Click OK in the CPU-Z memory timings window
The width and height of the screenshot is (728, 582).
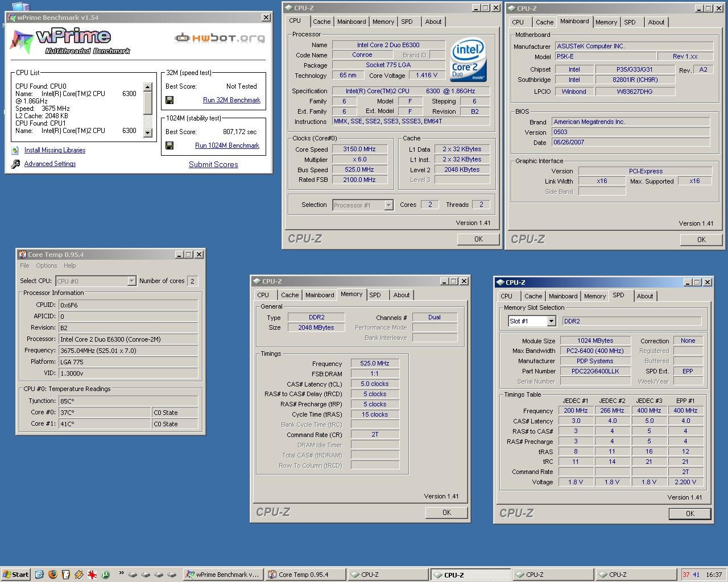[446, 513]
